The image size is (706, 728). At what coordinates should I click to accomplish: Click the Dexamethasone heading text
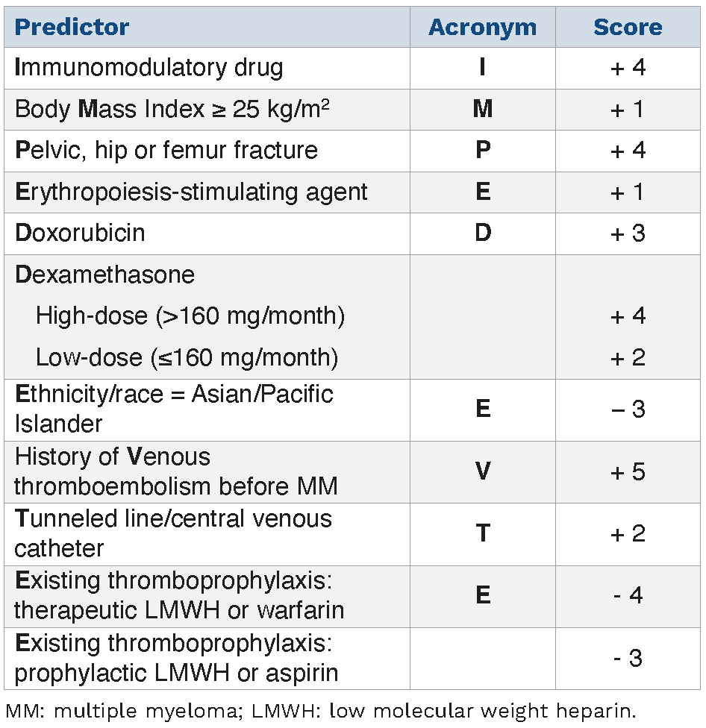point(104,274)
